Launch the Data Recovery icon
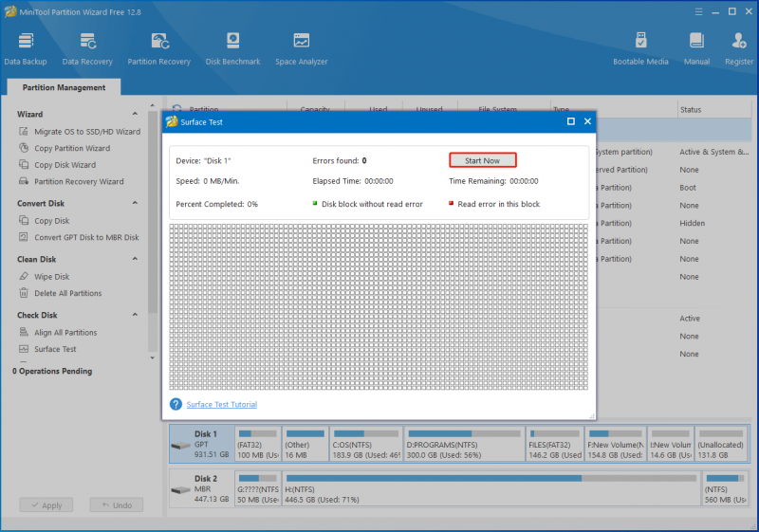 (x=87, y=48)
